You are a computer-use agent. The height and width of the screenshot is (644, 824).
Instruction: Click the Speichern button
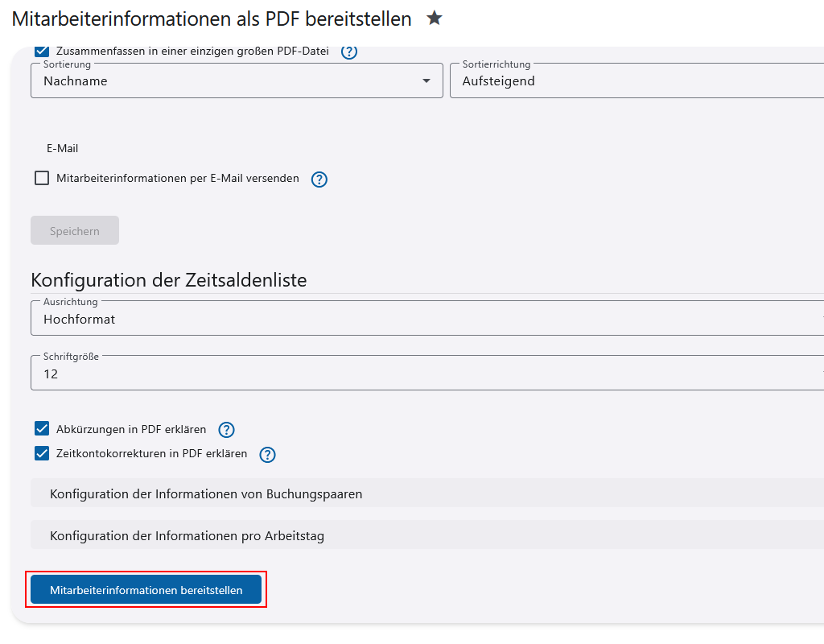pyautogui.click(x=74, y=230)
